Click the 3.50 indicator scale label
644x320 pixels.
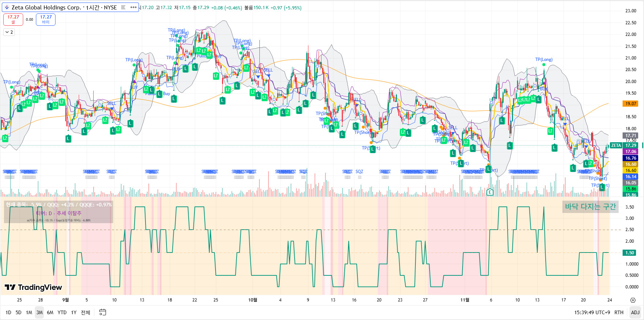coord(629,207)
